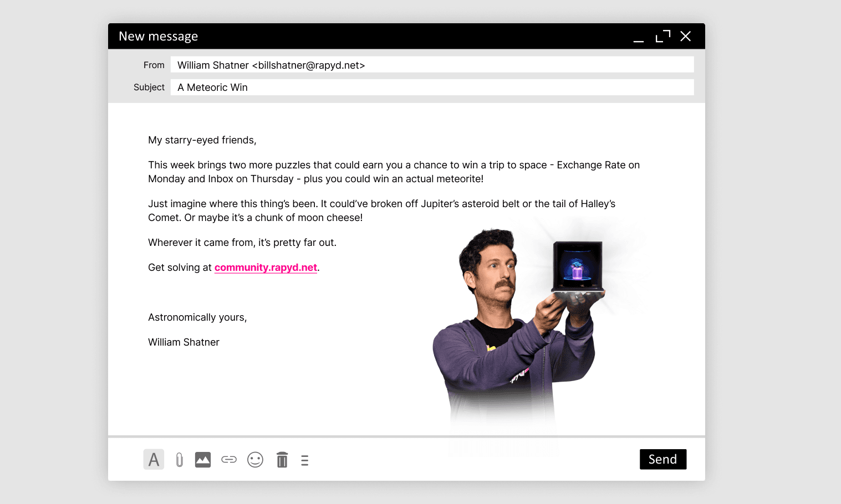Open more options menu icon

click(x=304, y=460)
